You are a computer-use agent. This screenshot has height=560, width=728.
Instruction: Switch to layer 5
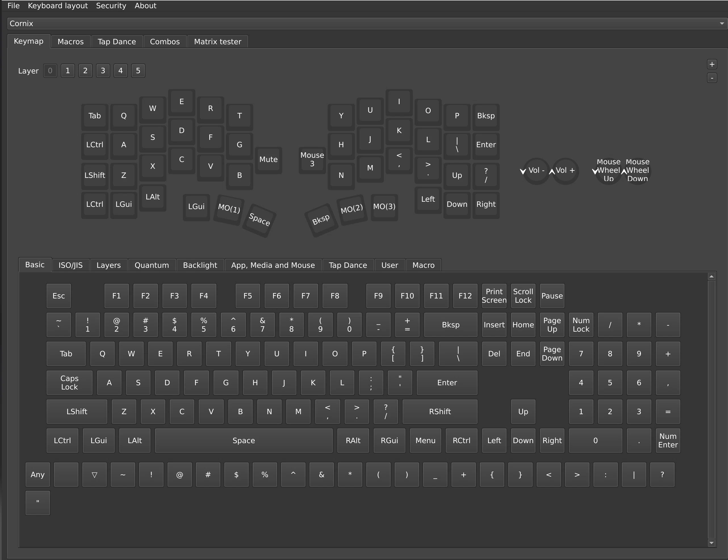point(138,71)
